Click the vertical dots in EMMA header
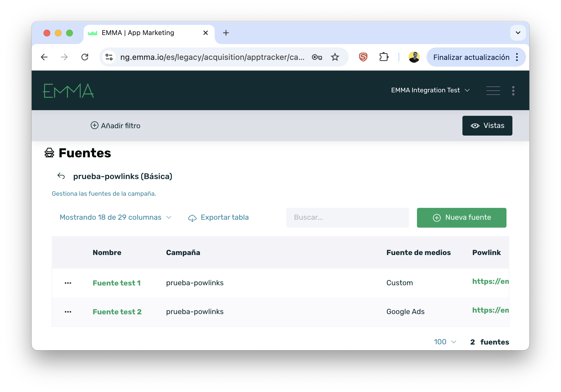Viewport: 561px width, 392px height. coord(513,91)
